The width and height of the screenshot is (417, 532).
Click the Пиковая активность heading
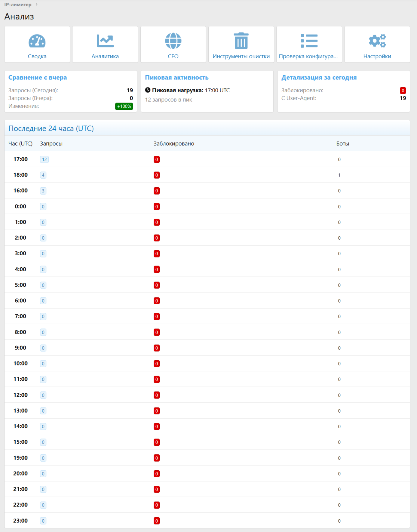177,78
